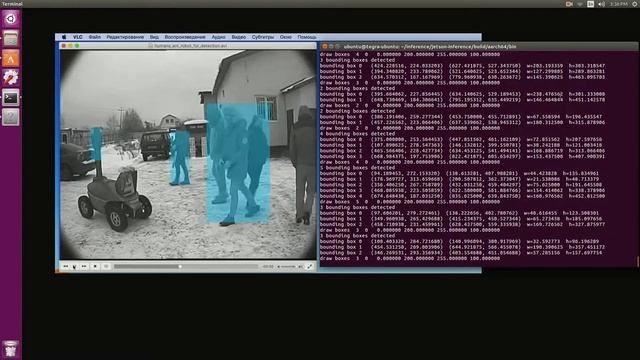Open the Trash at the launcher bottom

pos(11,349)
